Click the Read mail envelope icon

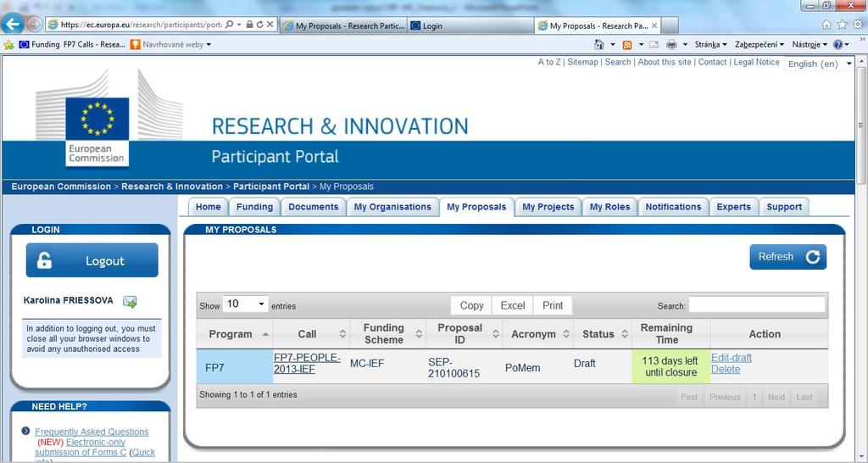click(654, 44)
